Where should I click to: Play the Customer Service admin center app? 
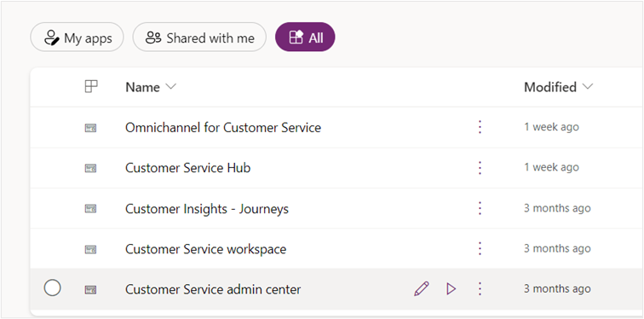coord(451,289)
